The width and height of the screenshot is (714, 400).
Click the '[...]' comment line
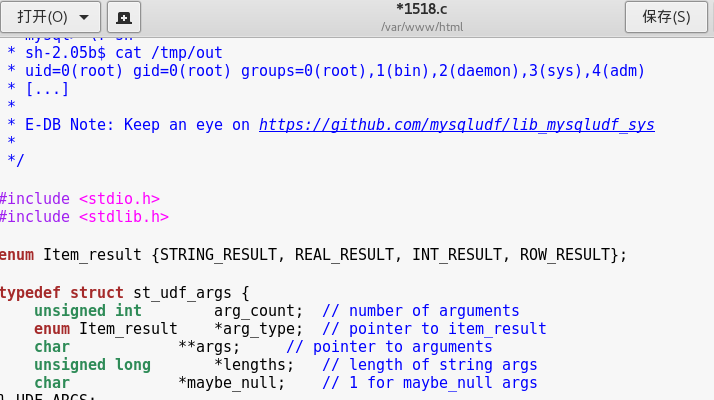tap(38, 89)
